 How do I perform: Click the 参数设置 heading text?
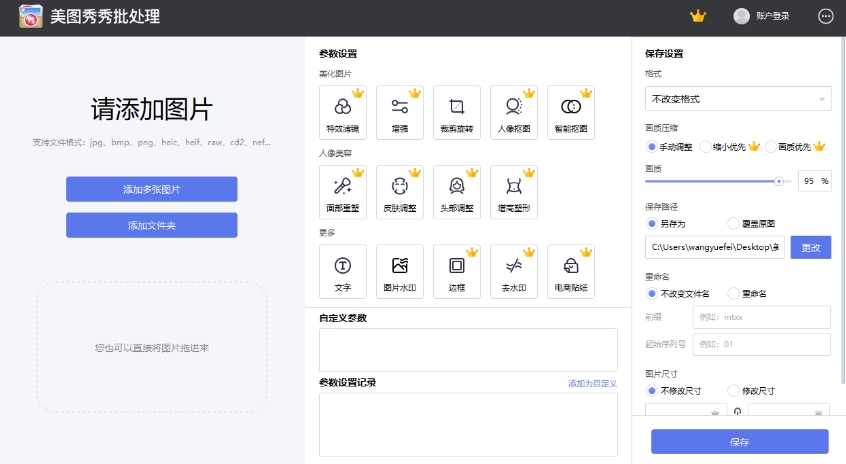coord(338,53)
